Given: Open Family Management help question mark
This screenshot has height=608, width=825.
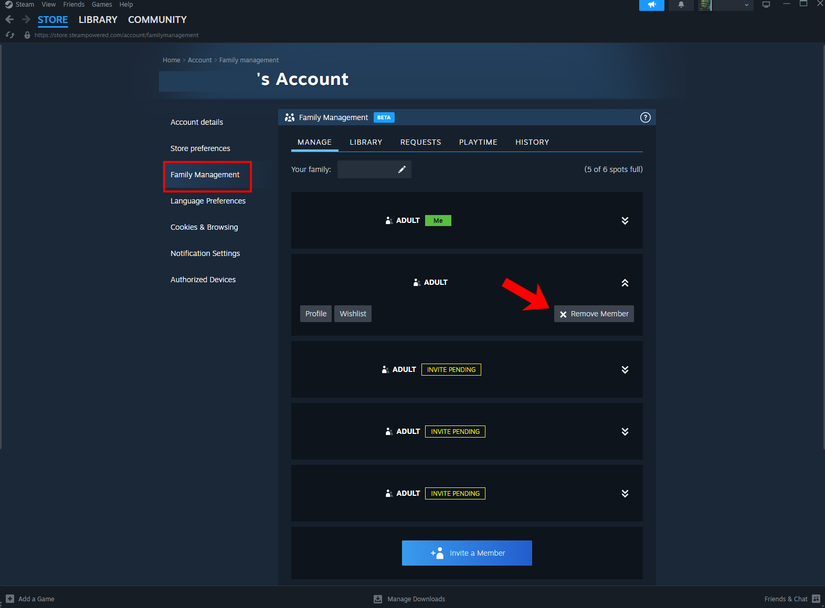Looking at the screenshot, I should tap(645, 117).
